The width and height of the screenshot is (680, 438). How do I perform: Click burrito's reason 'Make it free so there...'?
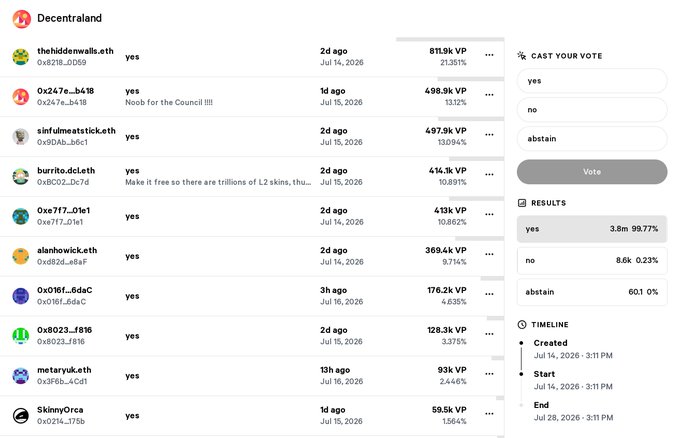click(218, 182)
